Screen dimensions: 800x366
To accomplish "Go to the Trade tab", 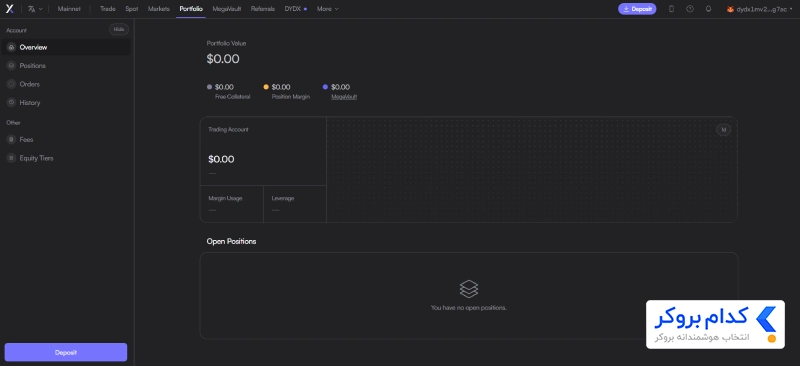I will (x=108, y=9).
